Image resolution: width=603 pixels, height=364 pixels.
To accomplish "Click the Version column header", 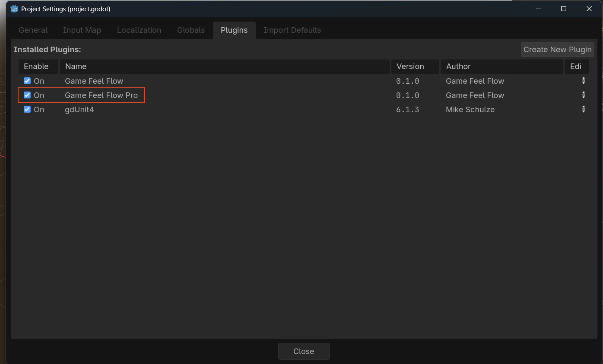I will coord(415,66).
